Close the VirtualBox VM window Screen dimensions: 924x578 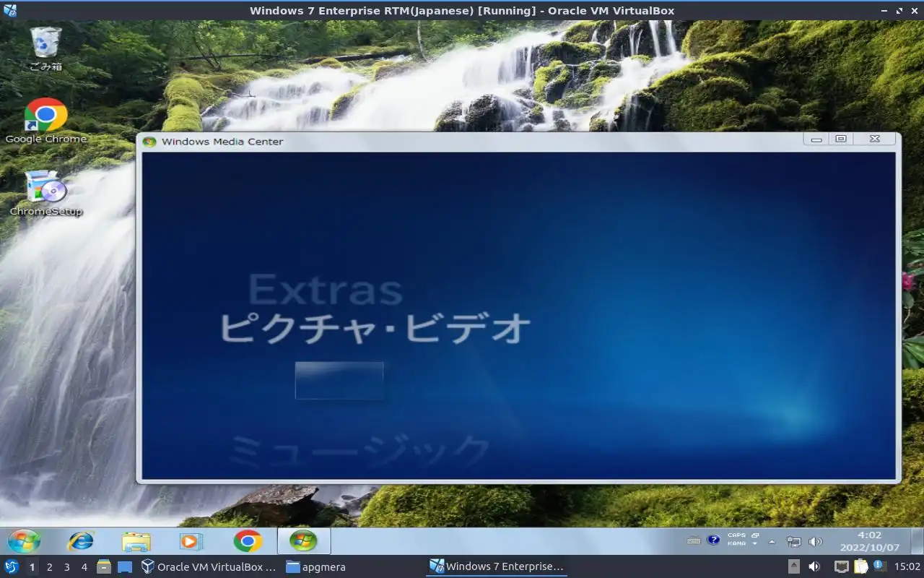tap(914, 11)
